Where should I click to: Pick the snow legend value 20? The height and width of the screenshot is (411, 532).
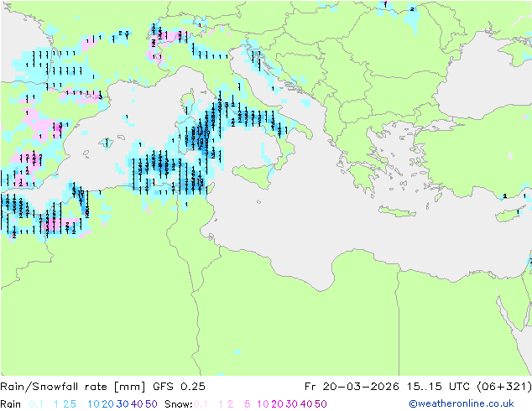coord(277,404)
